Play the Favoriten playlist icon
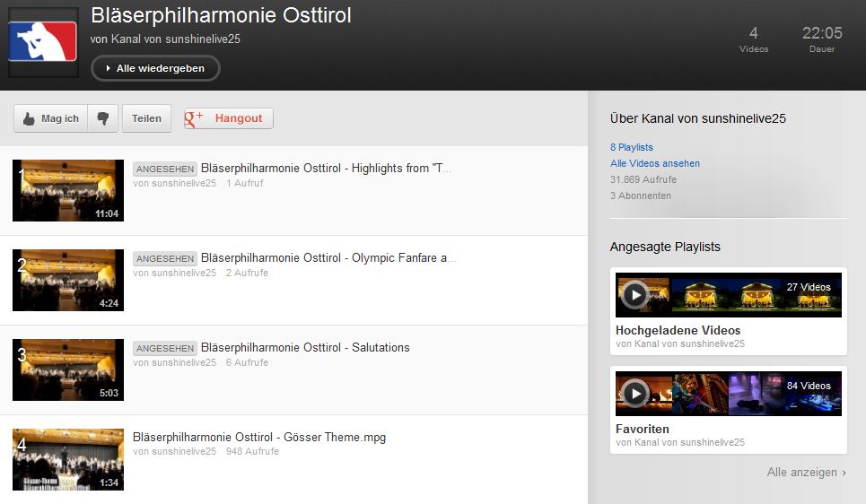 coord(635,394)
